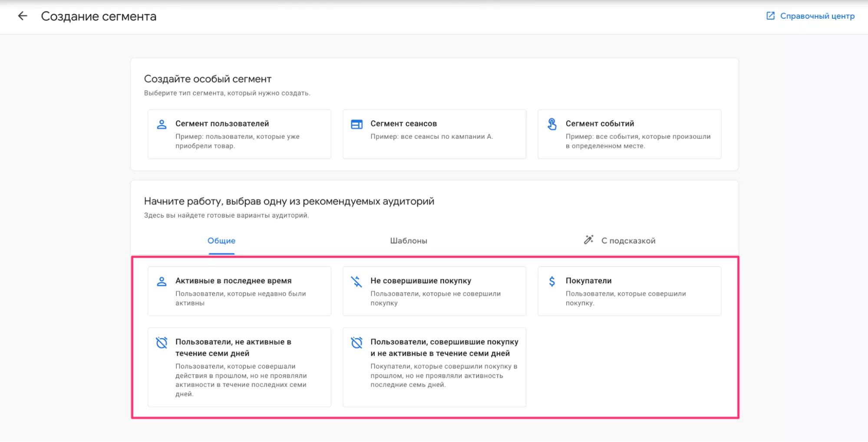The image size is (868, 442).
Task: Select the Общие tab
Action: (x=221, y=240)
